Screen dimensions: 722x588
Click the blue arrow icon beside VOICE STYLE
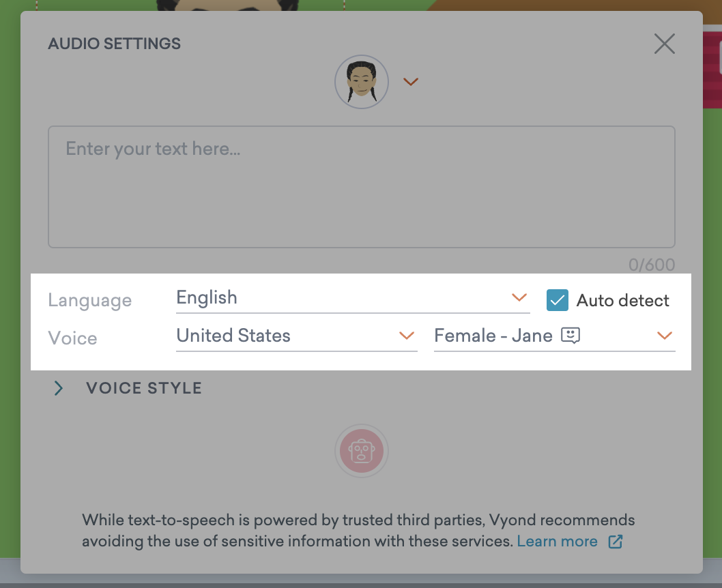click(x=59, y=388)
